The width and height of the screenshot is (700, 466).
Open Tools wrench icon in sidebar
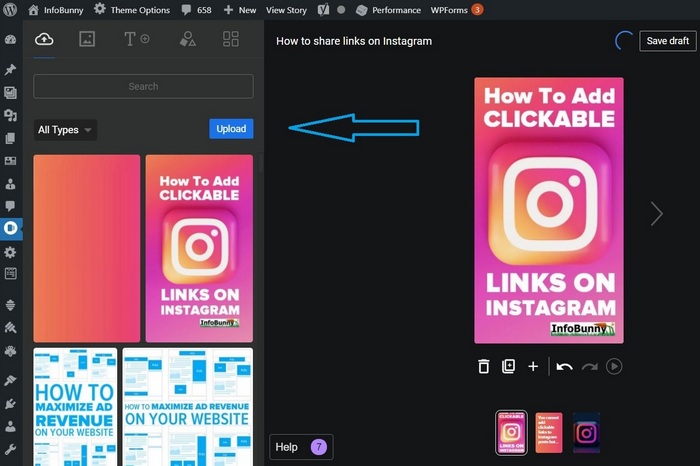(10, 449)
